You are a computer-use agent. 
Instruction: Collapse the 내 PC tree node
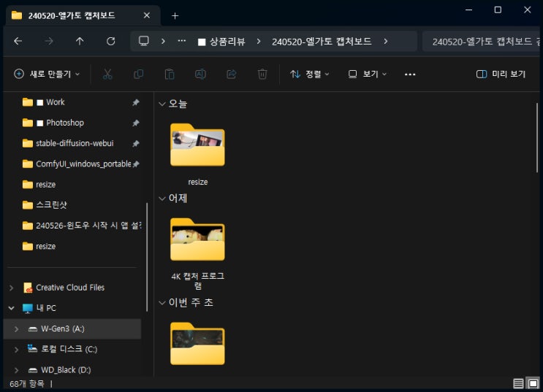pos(12,308)
